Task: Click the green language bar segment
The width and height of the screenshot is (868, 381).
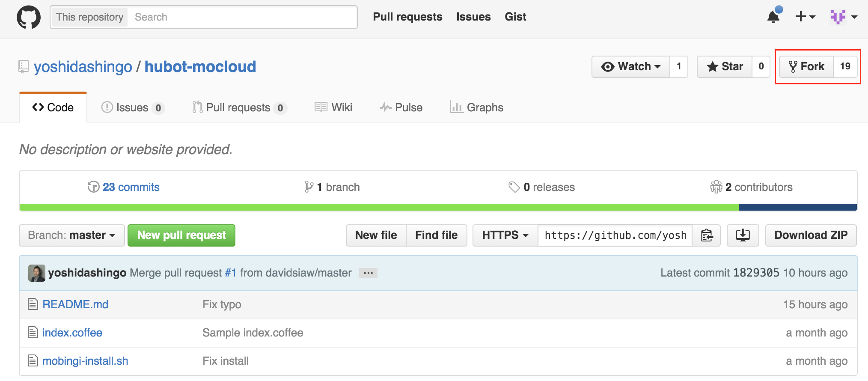Action: (x=379, y=207)
